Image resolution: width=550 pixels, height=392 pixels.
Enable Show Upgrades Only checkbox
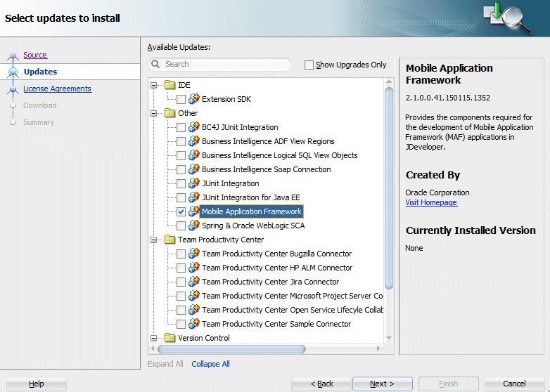pos(309,65)
